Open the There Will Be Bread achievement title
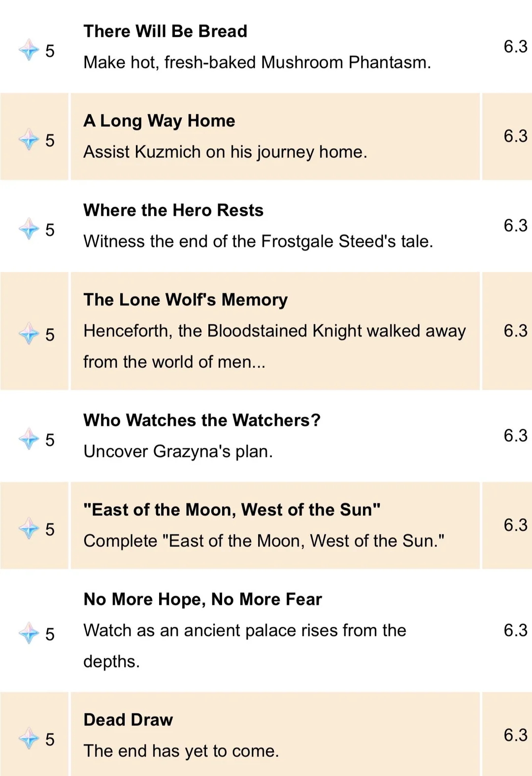This screenshot has height=776, width=532. pos(165,31)
